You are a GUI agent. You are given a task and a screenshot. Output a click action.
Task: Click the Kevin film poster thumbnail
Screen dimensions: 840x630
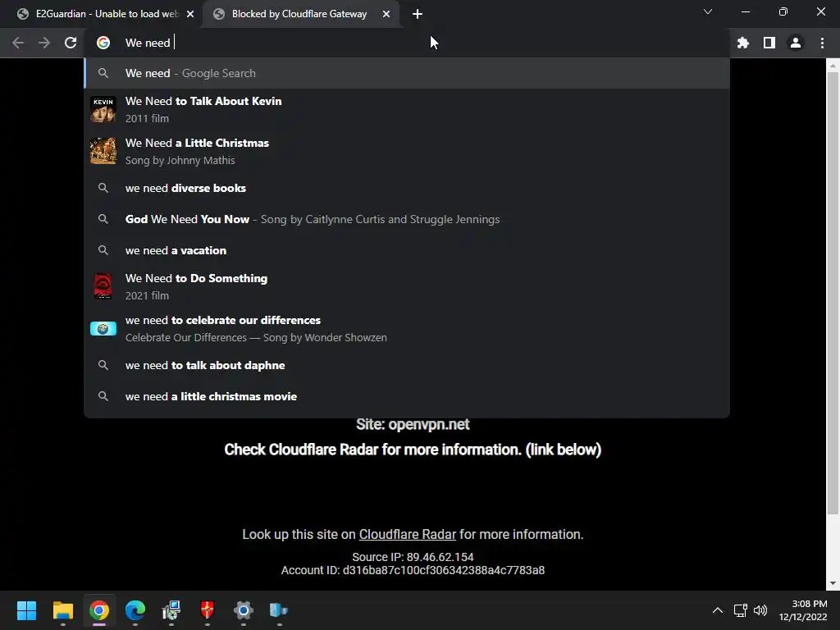[x=103, y=109]
